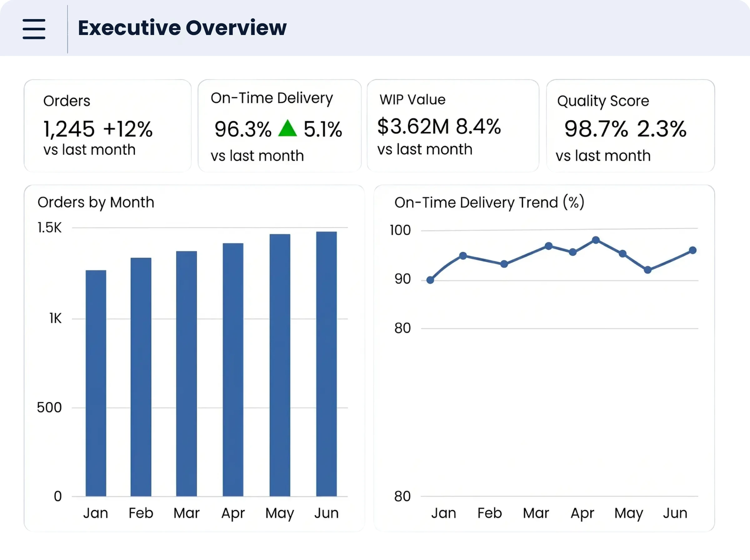The width and height of the screenshot is (750, 560).
Task: Select the highest peak point on trend line
Action: click(596, 240)
